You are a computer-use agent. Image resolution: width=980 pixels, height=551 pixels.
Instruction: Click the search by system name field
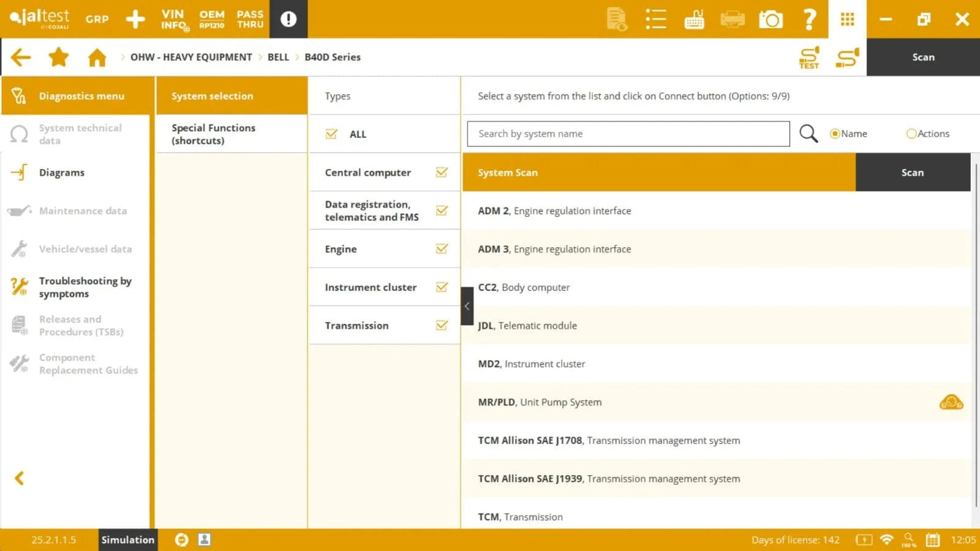[x=628, y=133]
